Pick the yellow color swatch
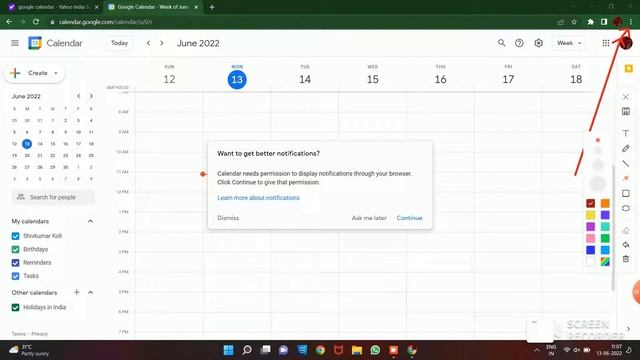Viewport: 640px width, 360px height. (591, 215)
